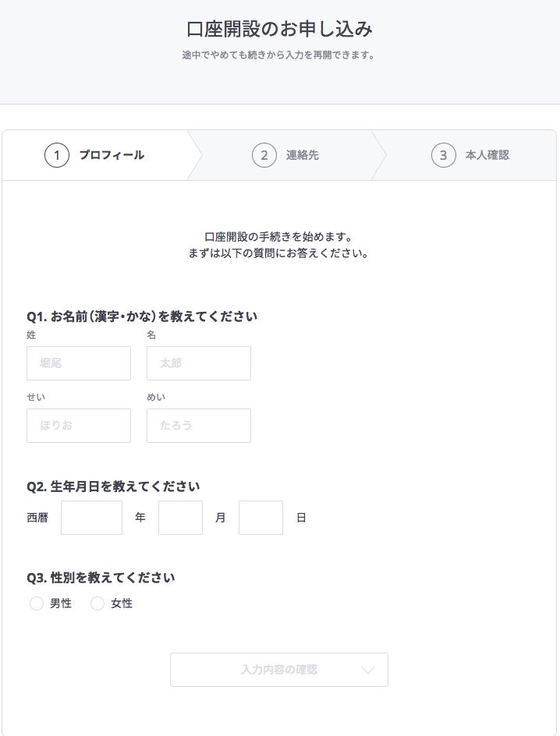
Task: Click the 男性 label text
Action: point(61,603)
